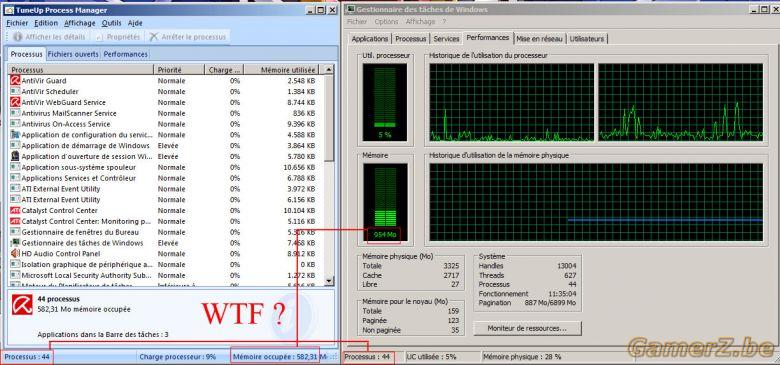Click the HD Audio Control Panel speaker icon

tap(15, 254)
